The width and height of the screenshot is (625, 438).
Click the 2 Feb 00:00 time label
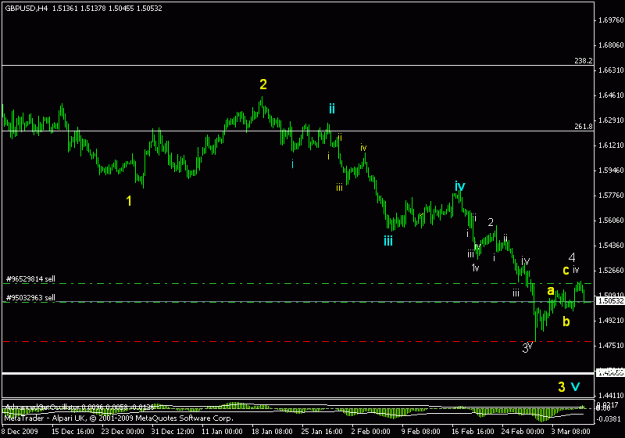371,432
